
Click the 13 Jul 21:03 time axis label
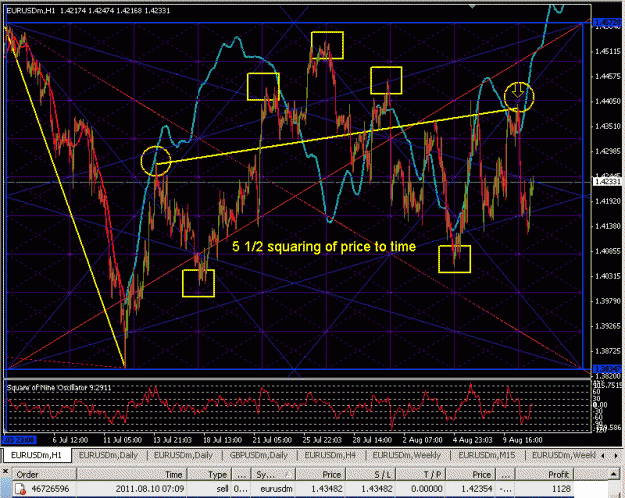pyautogui.click(x=173, y=440)
